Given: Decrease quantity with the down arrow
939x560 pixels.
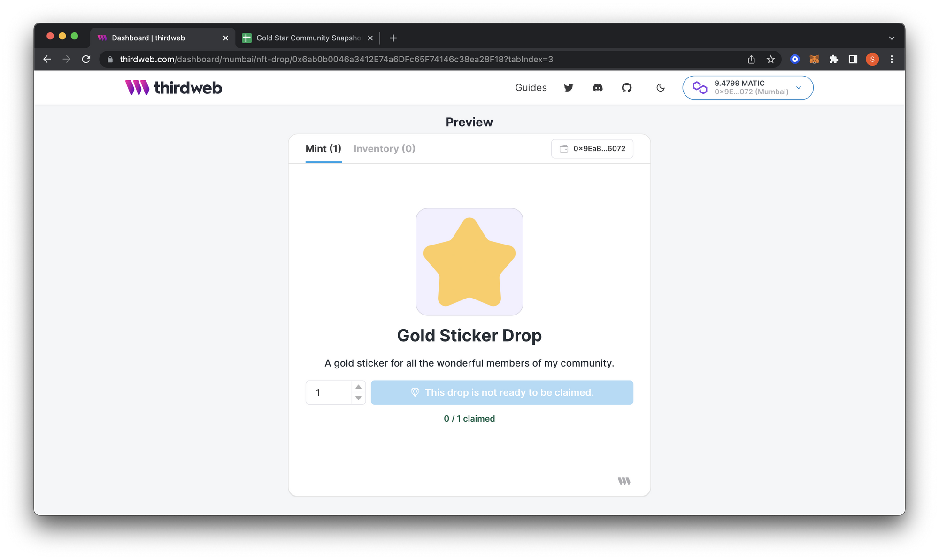Looking at the screenshot, I should tap(358, 398).
